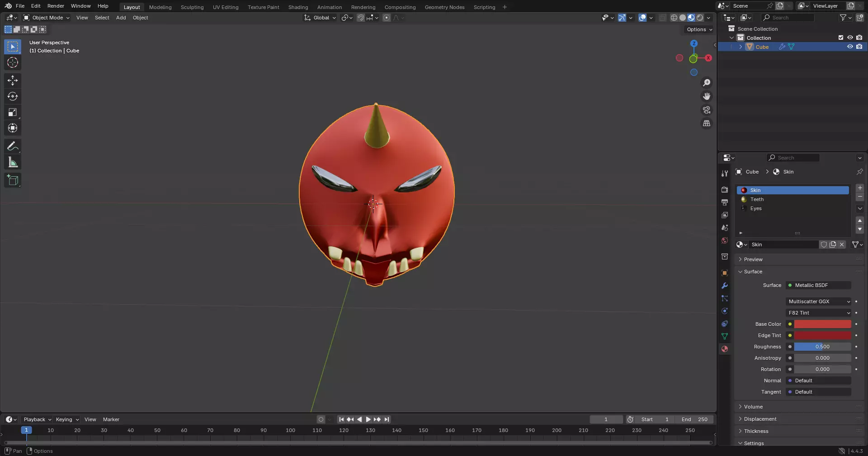This screenshot has height=456, width=868.
Task: Add a new material slot with plus
Action: pos(860,188)
